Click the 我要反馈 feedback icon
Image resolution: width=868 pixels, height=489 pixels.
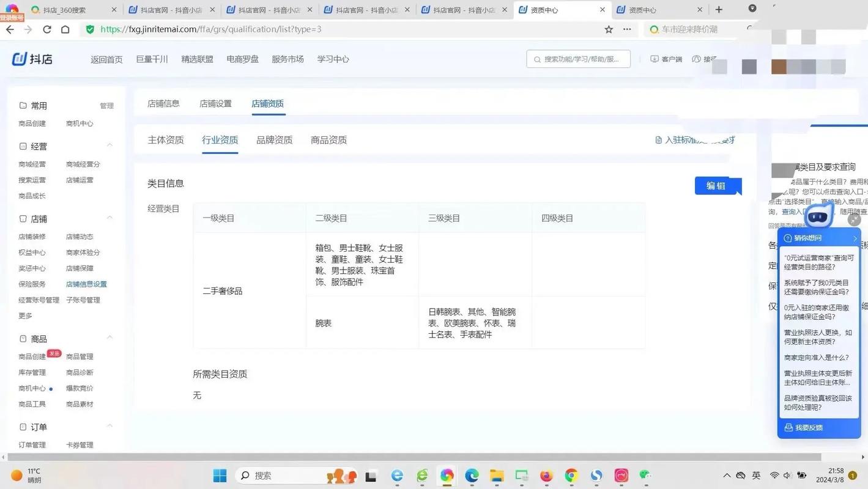(x=789, y=428)
